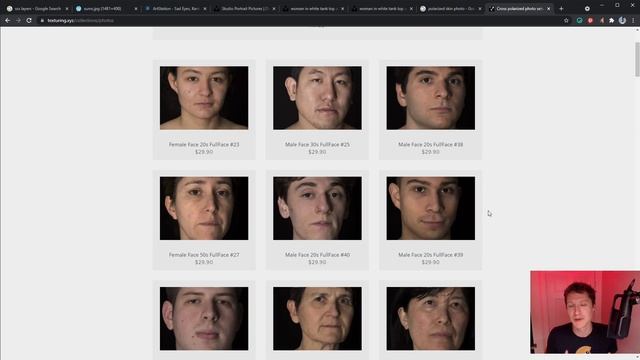
Task: Go back to the previous page
Action: pos(7,20)
